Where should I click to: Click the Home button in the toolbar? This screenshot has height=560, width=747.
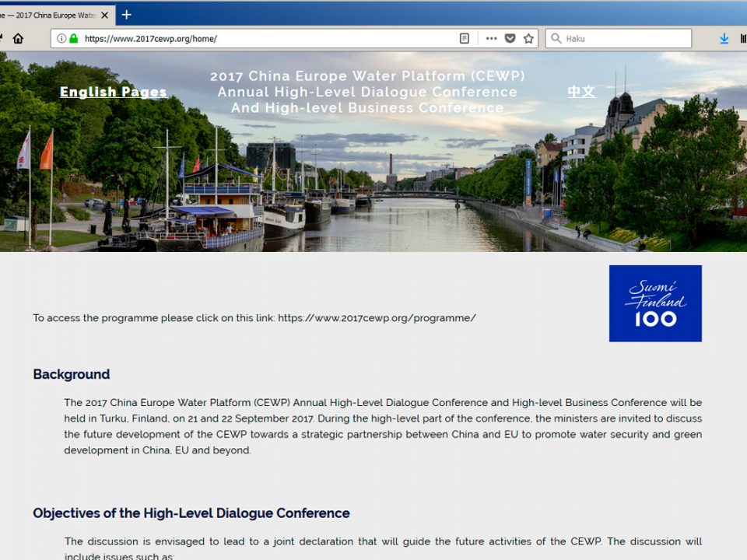click(18, 39)
